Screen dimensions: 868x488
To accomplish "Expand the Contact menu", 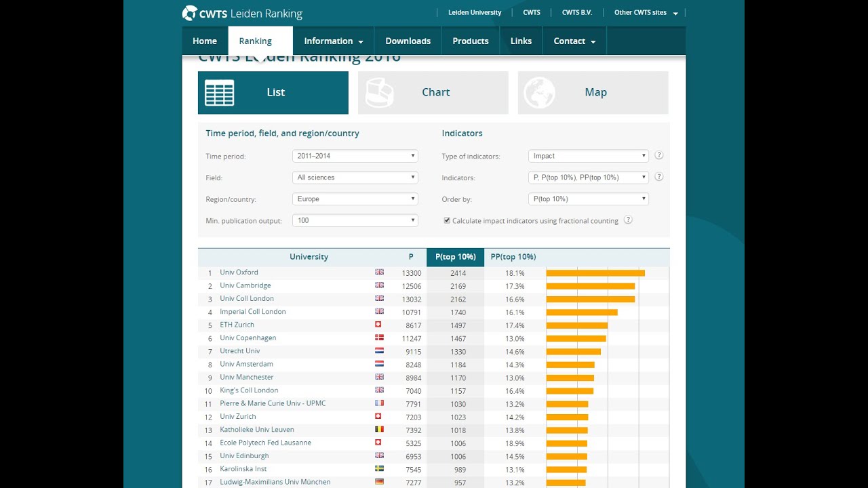I will point(574,41).
